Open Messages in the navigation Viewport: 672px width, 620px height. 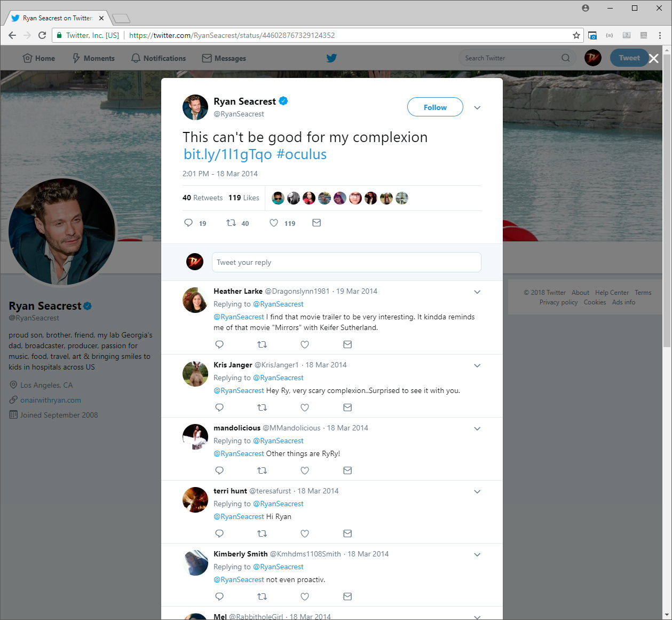point(224,58)
